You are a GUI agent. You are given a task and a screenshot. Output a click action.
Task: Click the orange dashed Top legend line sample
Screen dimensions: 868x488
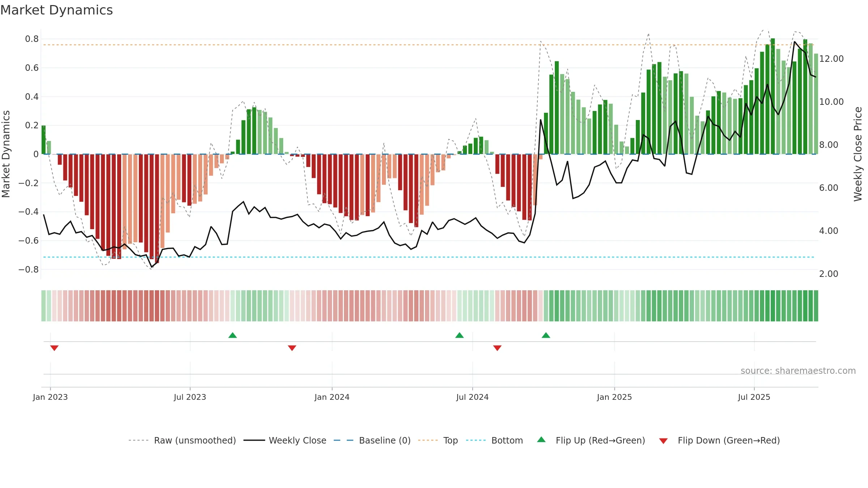428,440
